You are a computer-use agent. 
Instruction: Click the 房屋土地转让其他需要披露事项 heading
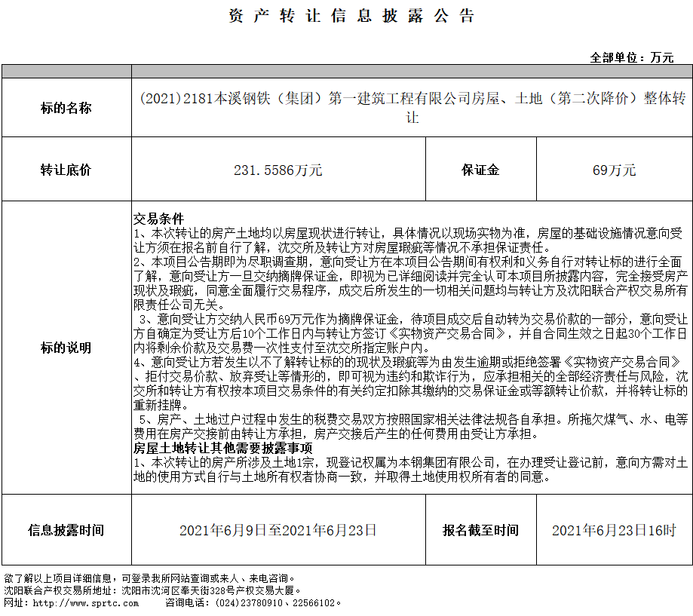(213, 448)
